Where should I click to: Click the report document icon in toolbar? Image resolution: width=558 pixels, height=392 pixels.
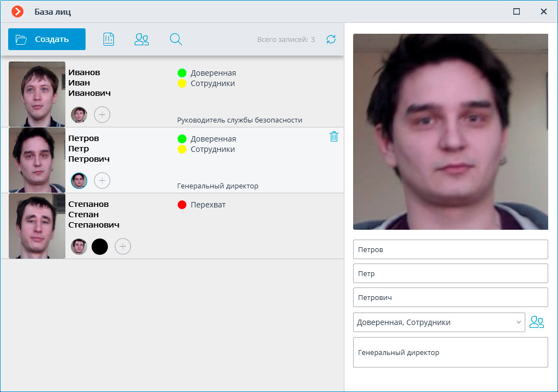click(108, 39)
